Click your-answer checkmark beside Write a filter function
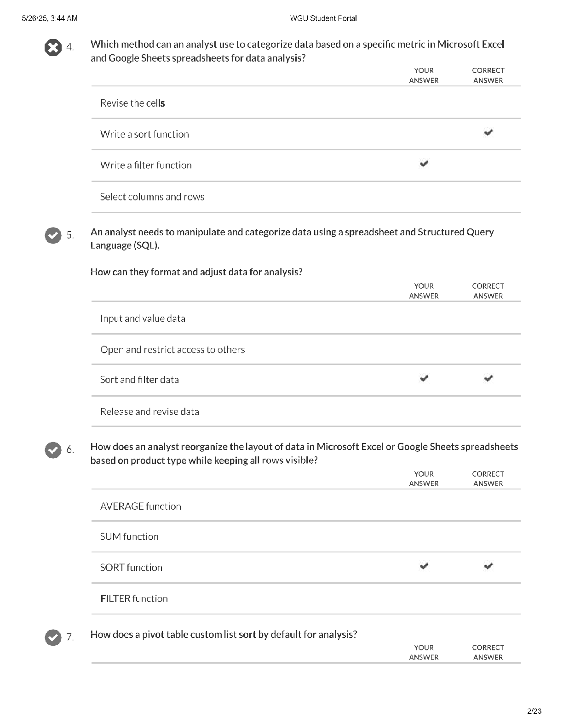 tap(424, 164)
